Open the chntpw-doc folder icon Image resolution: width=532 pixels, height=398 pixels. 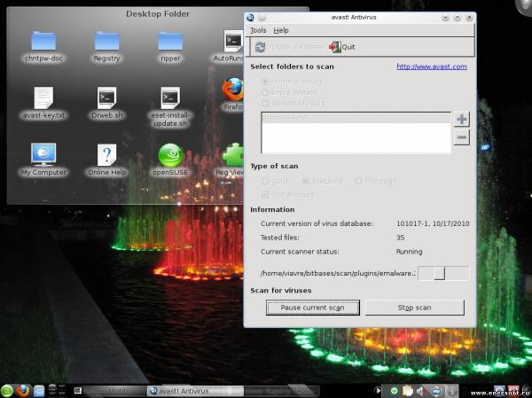[43, 41]
